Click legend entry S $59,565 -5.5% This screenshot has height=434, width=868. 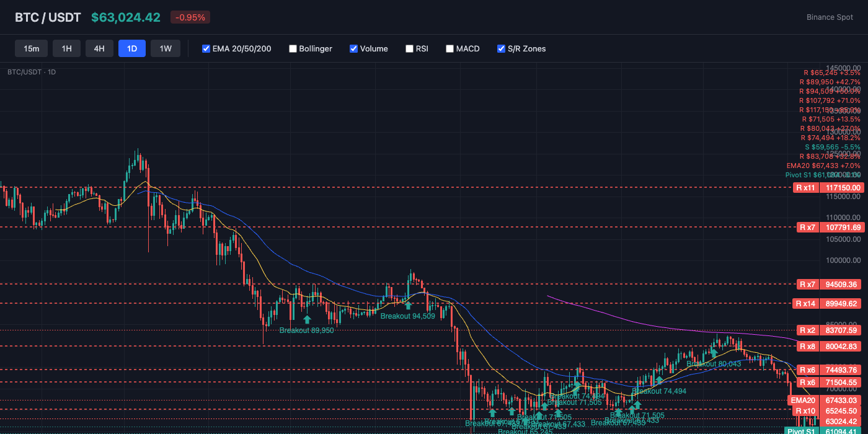833,147
